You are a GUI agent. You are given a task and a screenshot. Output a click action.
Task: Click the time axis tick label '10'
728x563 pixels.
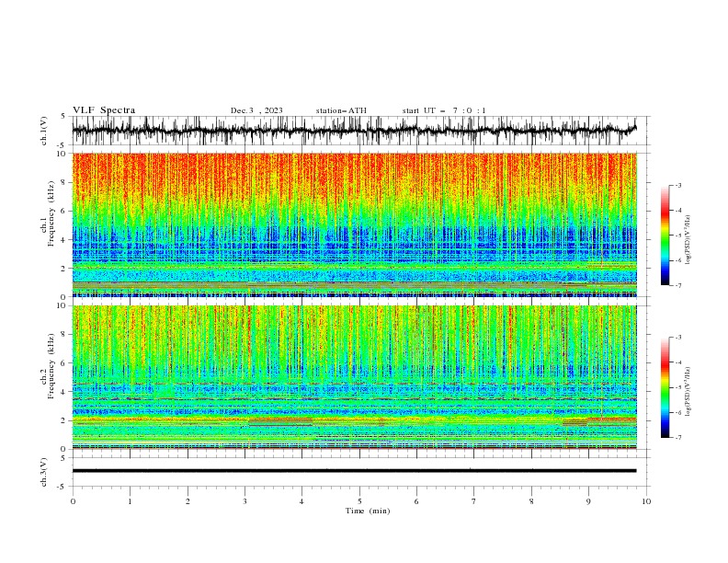[x=646, y=501]
